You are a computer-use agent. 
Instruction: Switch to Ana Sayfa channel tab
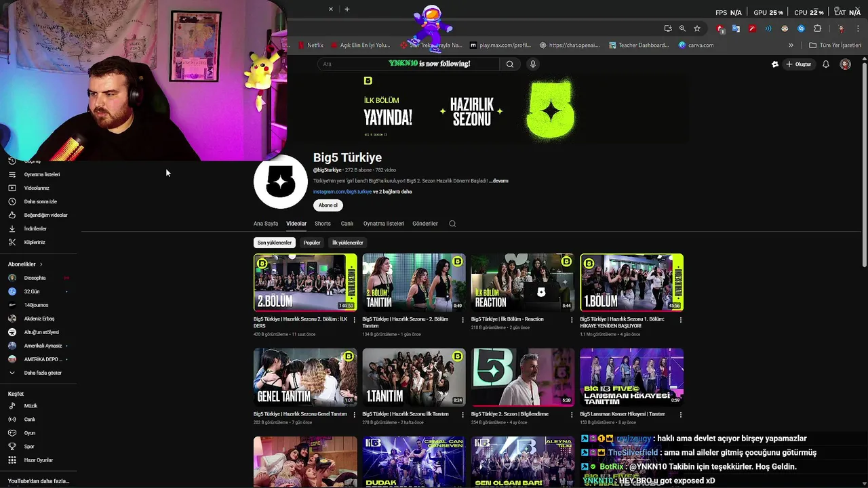click(266, 224)
